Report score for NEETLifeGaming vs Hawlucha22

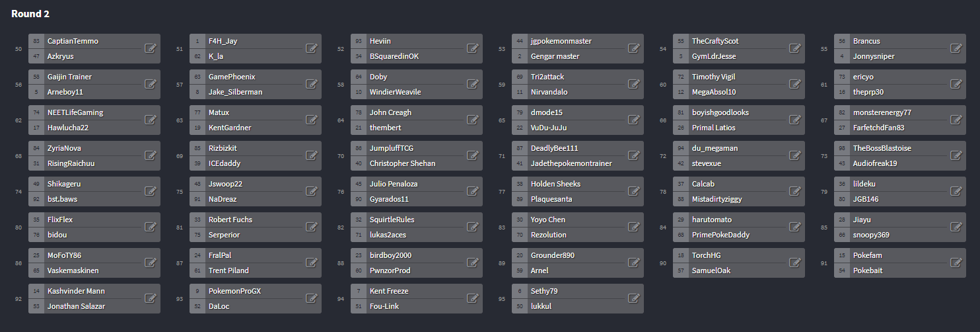point(151,120)
